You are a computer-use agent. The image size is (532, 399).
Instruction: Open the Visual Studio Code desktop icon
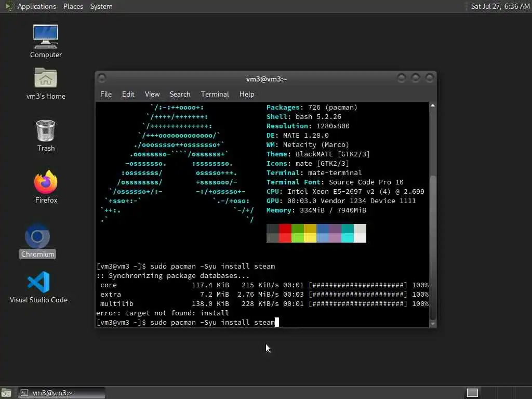pos(38,287)
